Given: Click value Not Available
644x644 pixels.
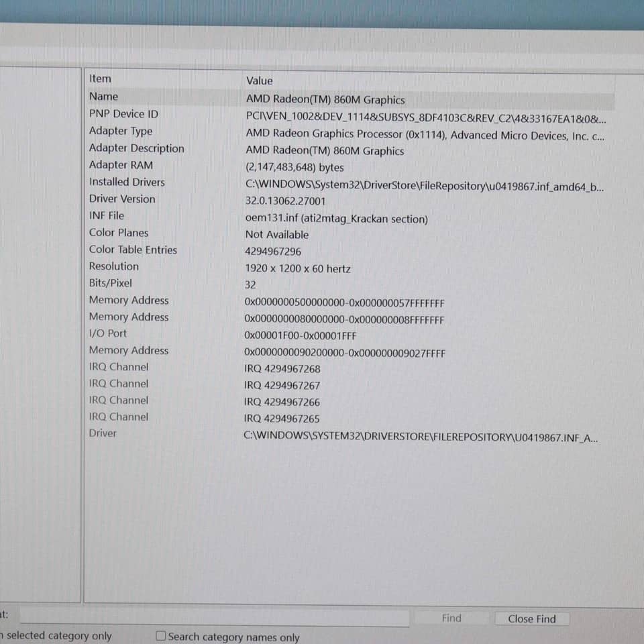Looking at the screenshot, I should (277, 235).
